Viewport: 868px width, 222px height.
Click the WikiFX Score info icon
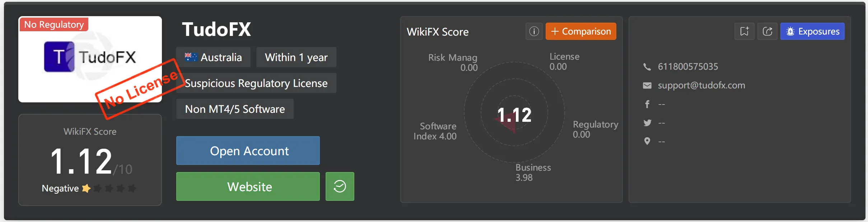[x=534, y=31]
